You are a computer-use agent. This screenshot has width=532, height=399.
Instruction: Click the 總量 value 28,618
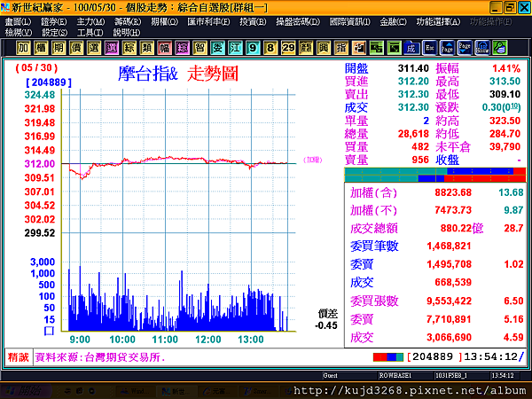pyautogui.click(x=413, y=134)
